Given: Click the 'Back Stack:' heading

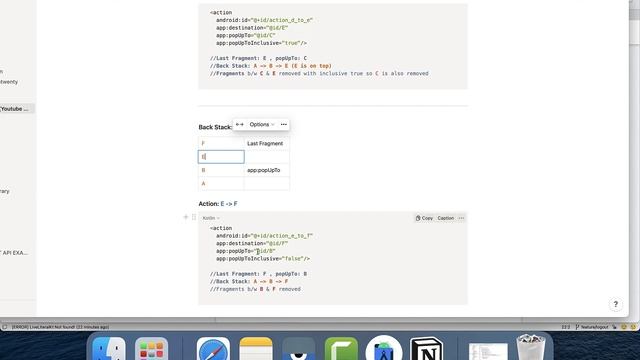Looking at the screenshot, I should pos(215,127).
